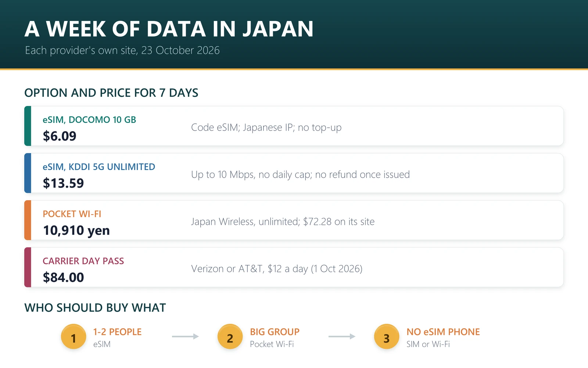Click the "10,910 yen" price

(x=76, y=230)
